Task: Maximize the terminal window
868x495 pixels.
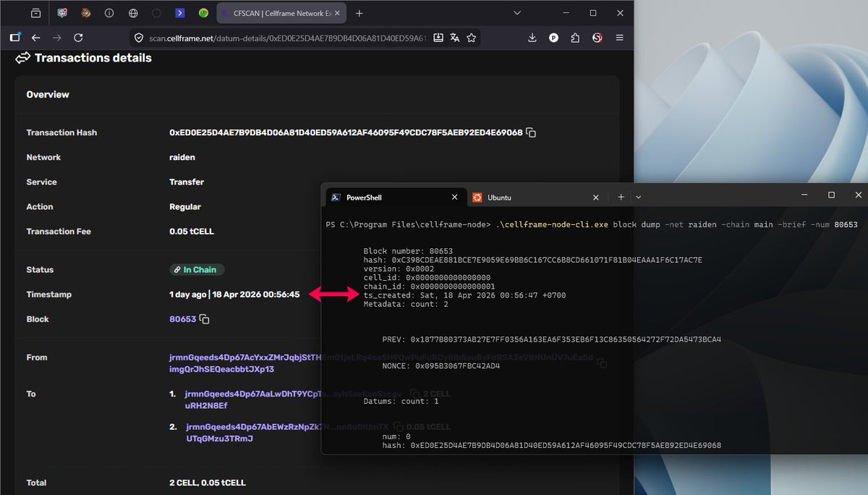Action: (831, 195)
